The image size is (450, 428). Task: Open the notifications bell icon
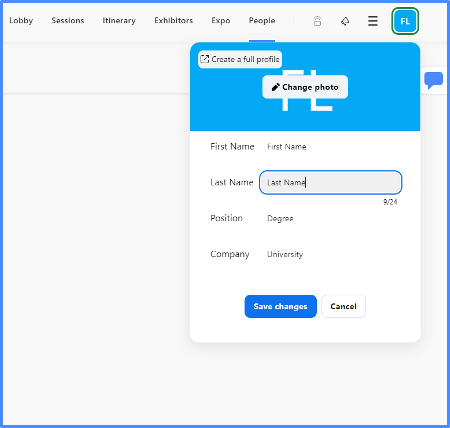(x=345, y=21)
